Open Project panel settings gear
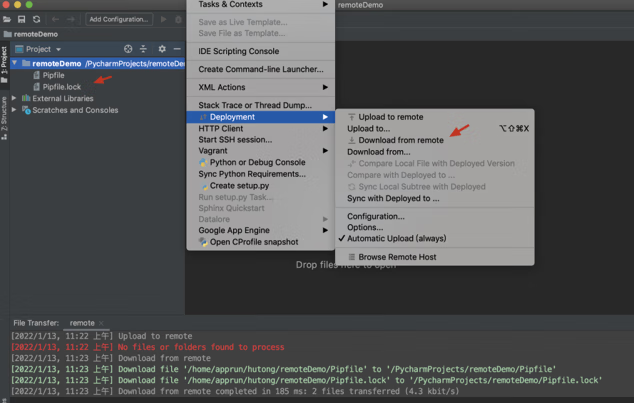634x403 pixels. 162,49
